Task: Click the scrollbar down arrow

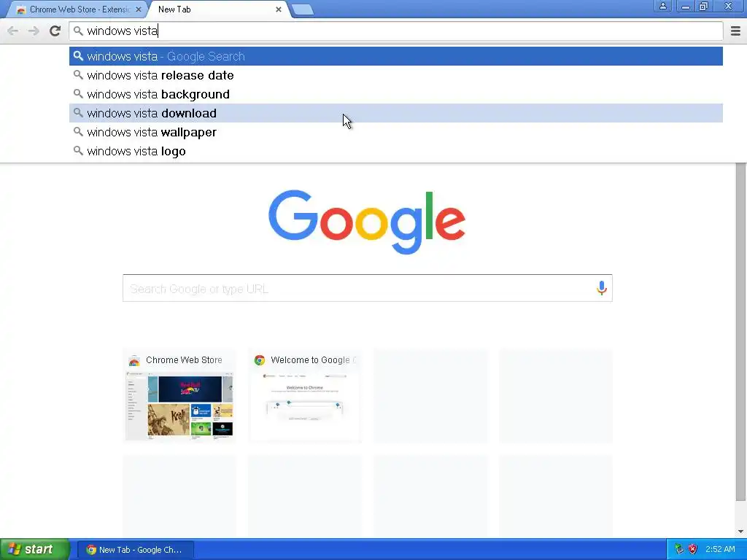Action: (x=740, y=532)
